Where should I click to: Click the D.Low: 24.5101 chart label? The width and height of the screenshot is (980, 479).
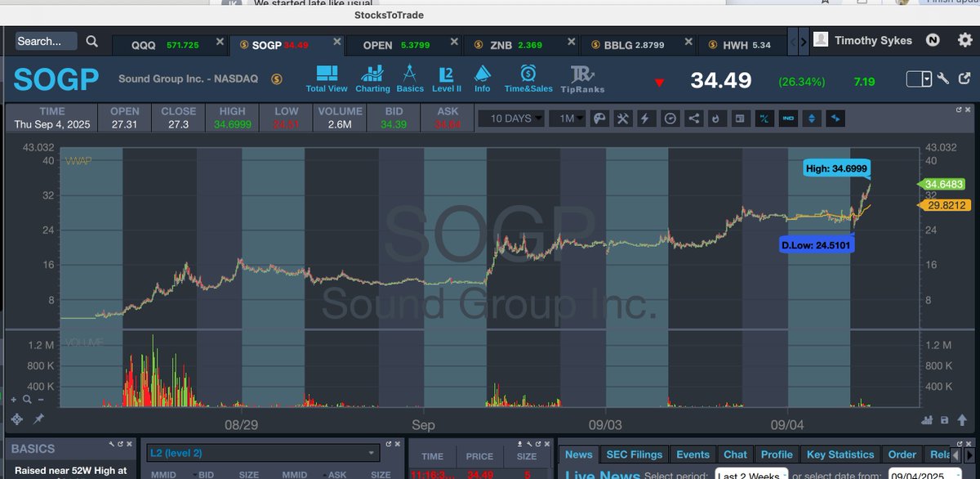tap(817, 244)
